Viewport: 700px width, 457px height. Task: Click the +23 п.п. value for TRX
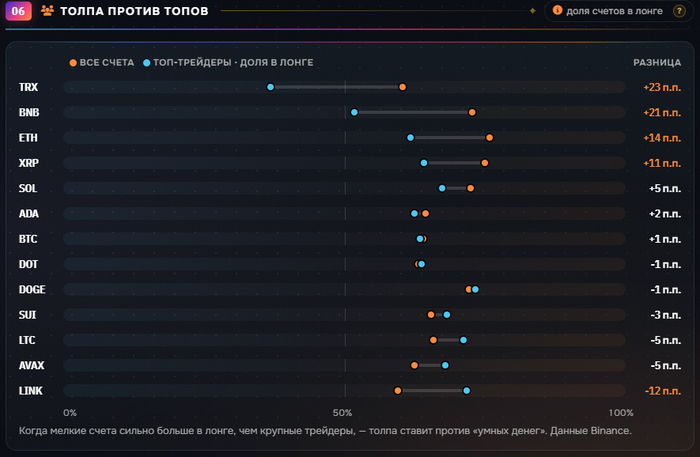point(662,87)
